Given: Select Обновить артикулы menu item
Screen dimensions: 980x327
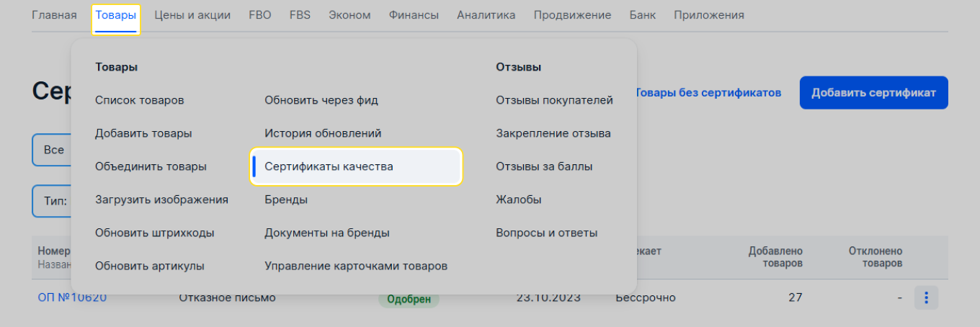Looking at the screenshot, I should (x=150, y=266).
